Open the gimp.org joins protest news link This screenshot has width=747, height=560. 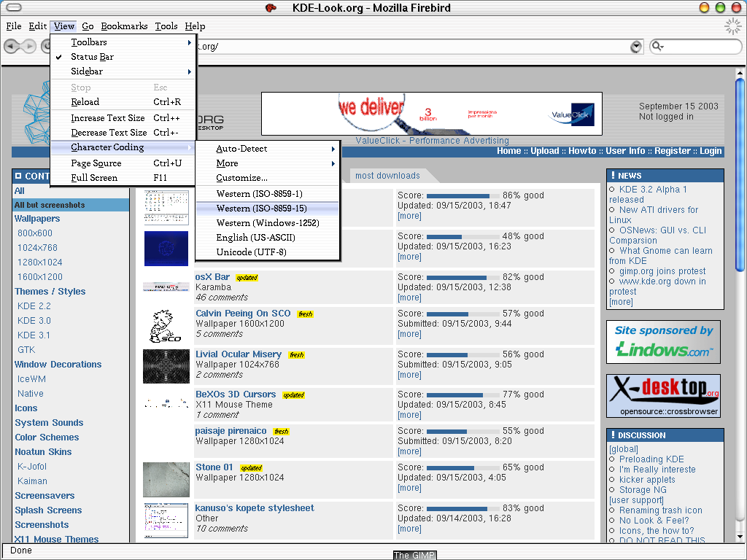tap(662, 271)
